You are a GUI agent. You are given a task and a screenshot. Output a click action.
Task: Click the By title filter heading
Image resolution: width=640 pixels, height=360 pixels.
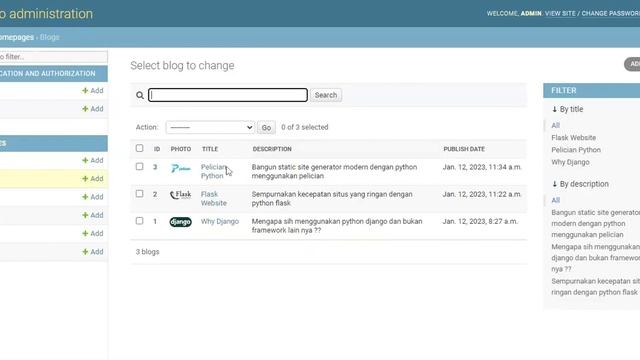568,109
